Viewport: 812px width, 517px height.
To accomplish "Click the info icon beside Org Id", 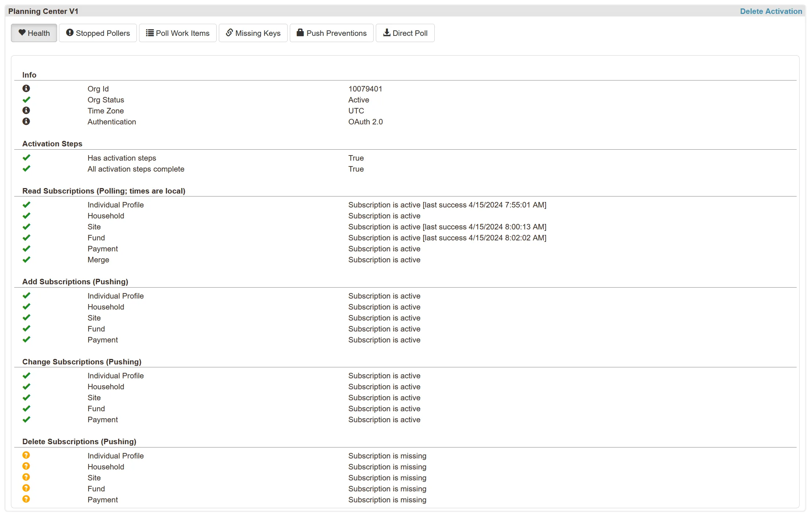I will pyautogui.click(x=26, y=88).
